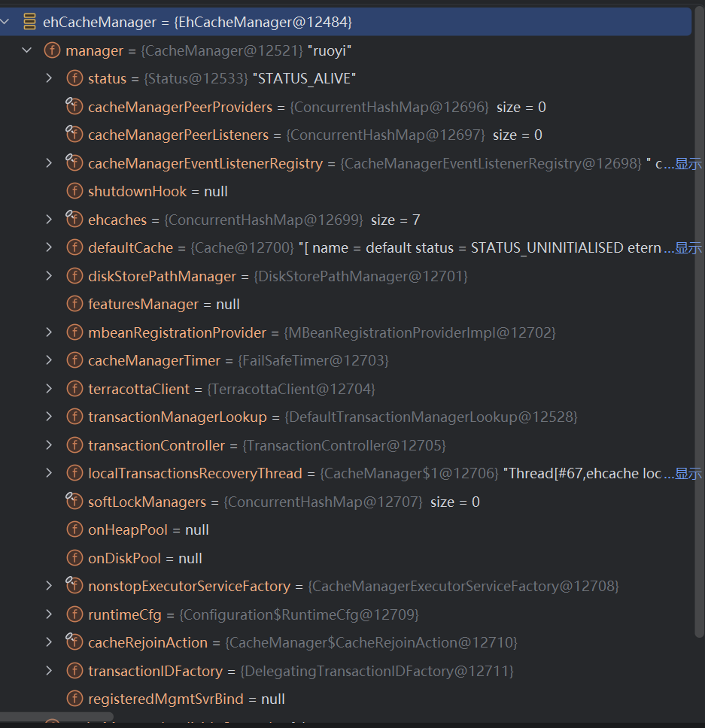Select {EhCacheManager@12484} value text
The image size is (705, 728).
click(263, 22)
